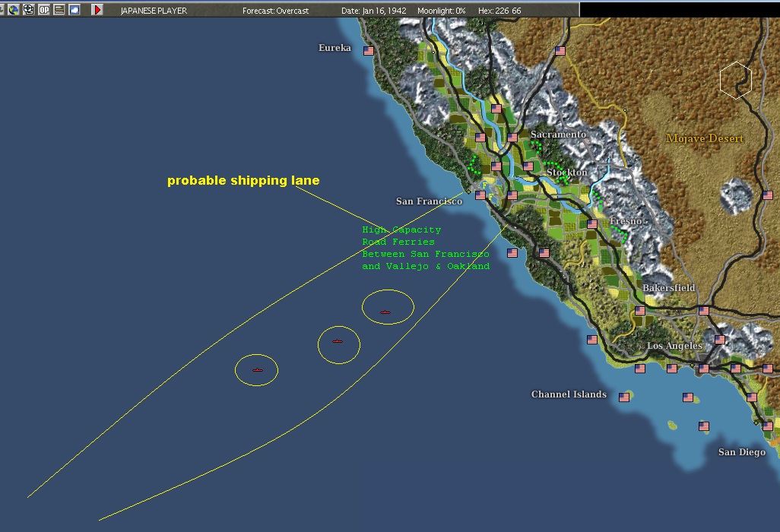
Task: Select the flag immediately left of Stockton label
Action: 528,166
